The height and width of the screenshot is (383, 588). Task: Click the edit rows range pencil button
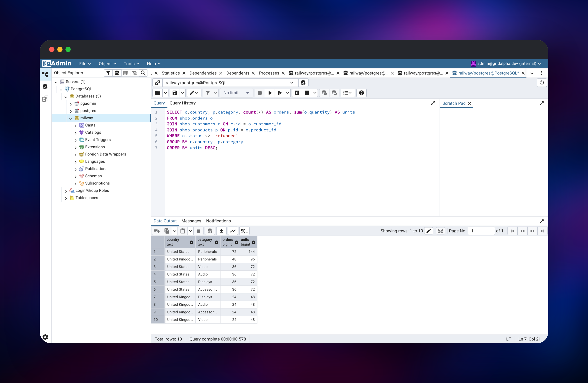click(429, 231)
